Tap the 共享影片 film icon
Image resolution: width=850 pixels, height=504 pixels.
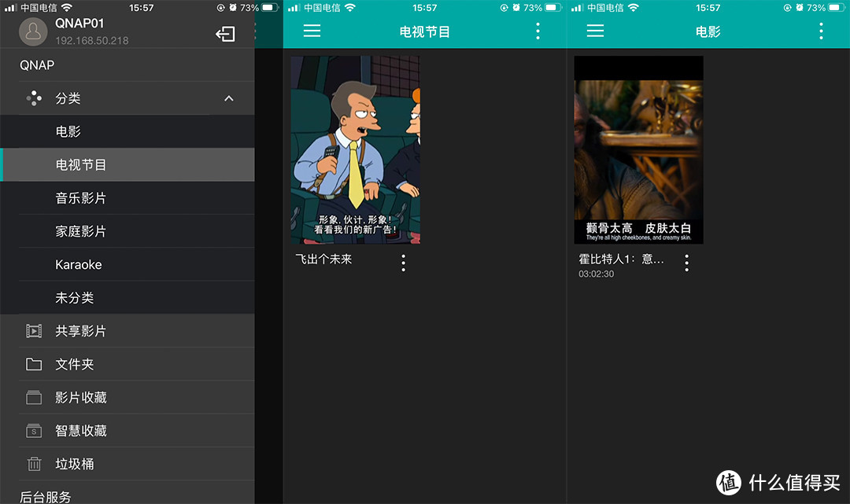click(34, 331)
